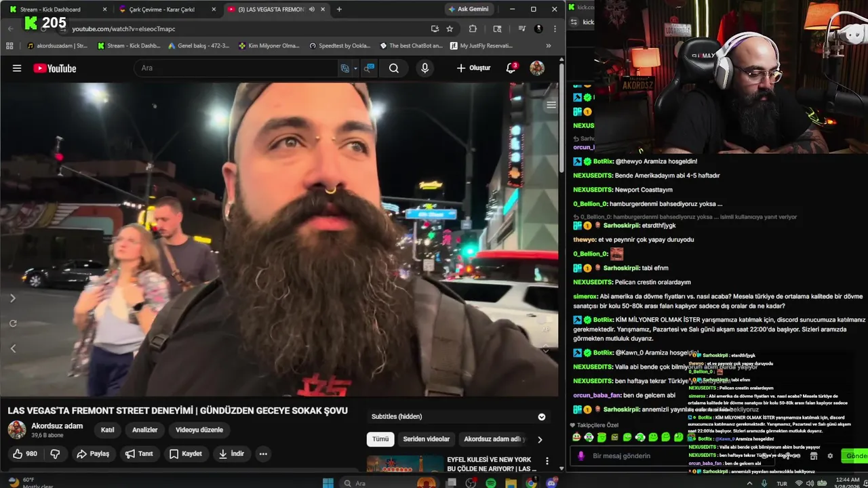The width and height of the screenshot is (868, 488).
Task: Show hidden tray icons with chevron
Action: [x=749, y=483]
